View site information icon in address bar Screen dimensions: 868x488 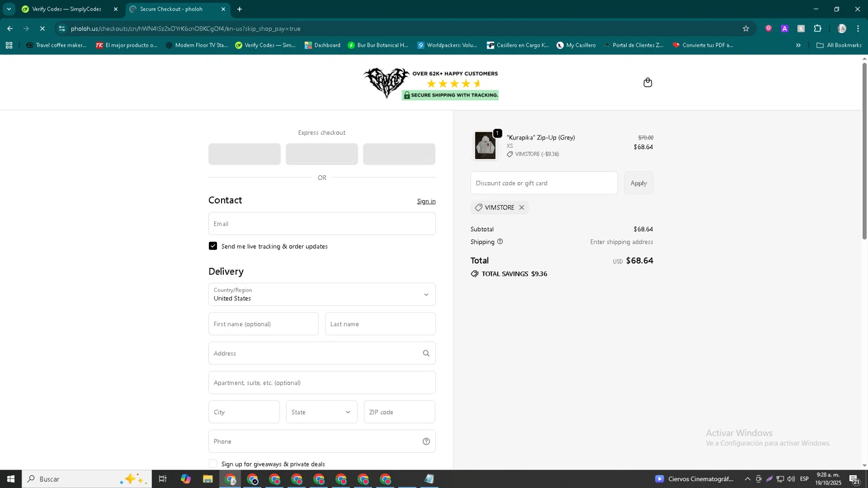pos(62,28)
